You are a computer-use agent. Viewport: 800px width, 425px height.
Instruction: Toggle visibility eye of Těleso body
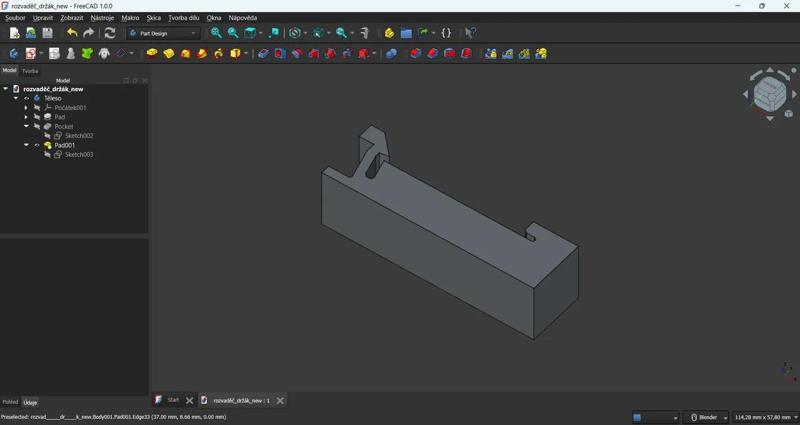click(27, 98)
